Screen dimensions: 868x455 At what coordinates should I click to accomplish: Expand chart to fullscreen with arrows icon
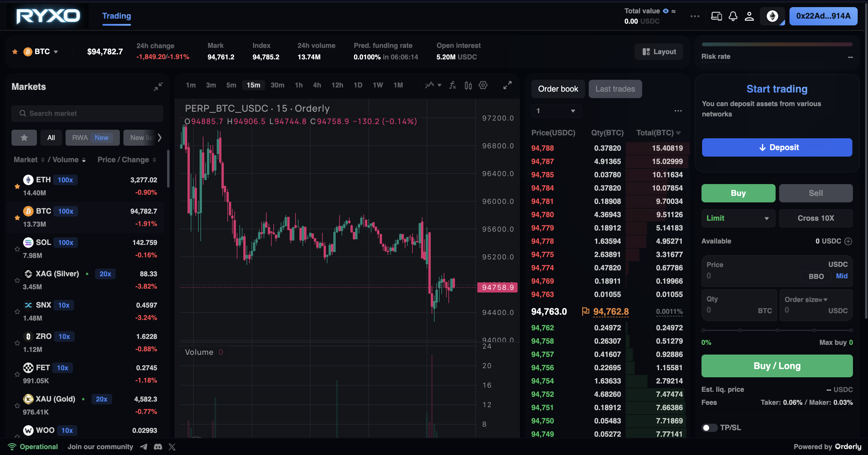(x=507, y=85)
